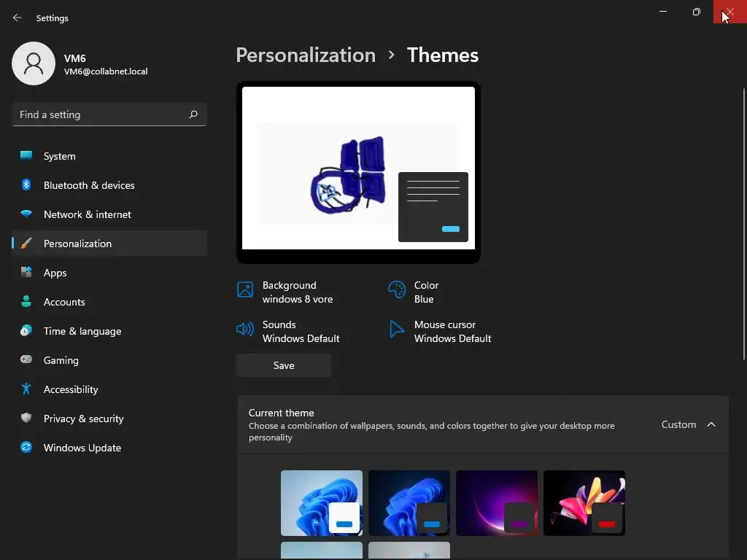747x560 pixels.
Task: Open Privacy & security settings
Action: [x=109, y=419]
